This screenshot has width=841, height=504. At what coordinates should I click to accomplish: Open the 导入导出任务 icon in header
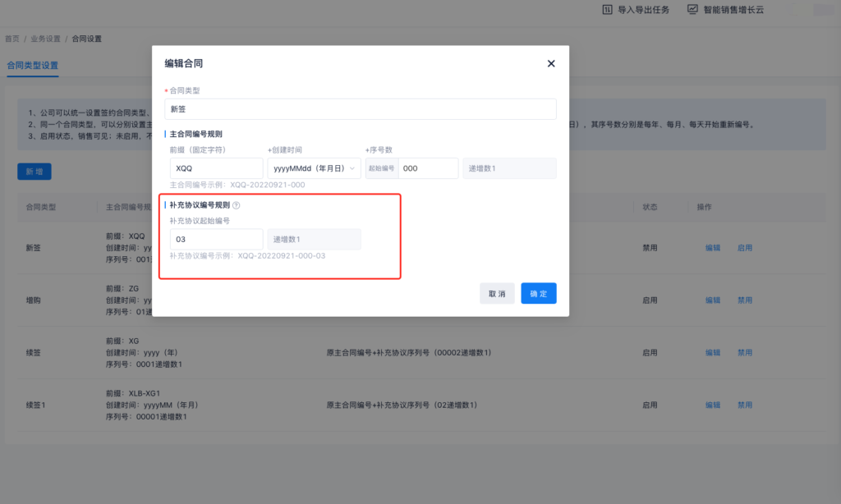(x=608, y=10)
